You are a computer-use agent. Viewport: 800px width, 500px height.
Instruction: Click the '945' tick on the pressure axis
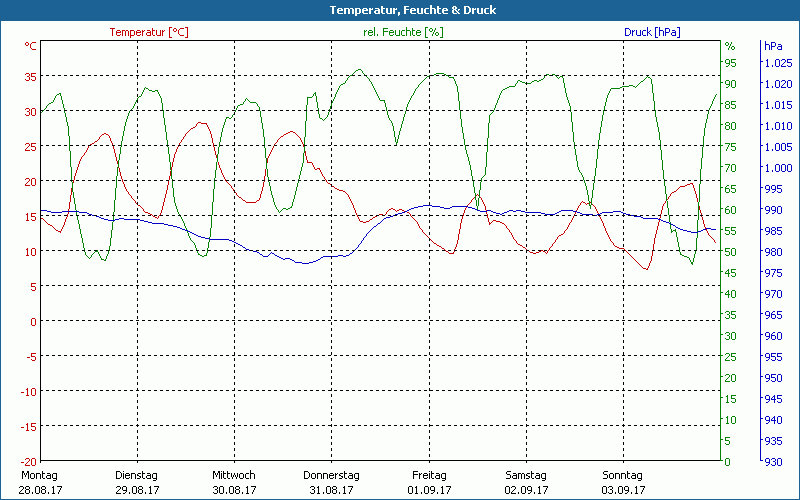click(x=773, y=399)
